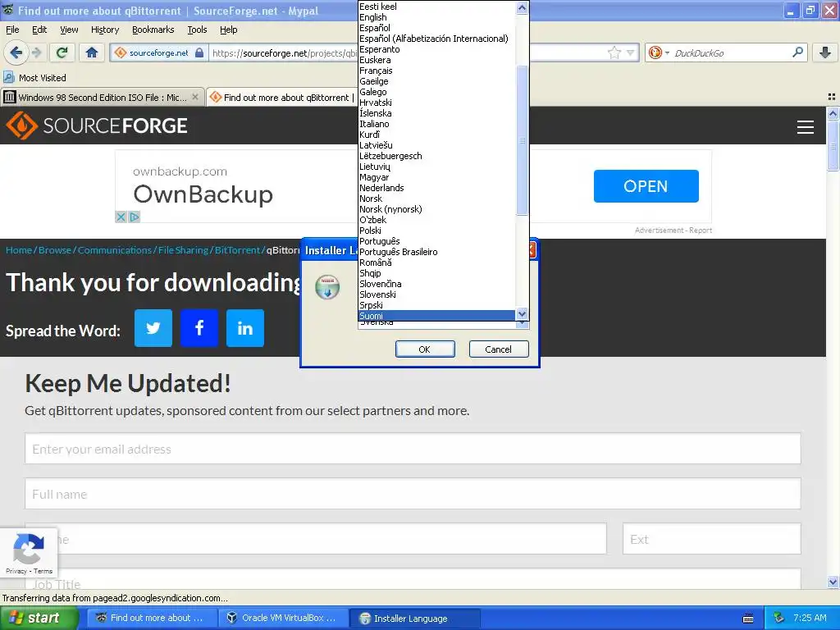
Task: Click the page scrollbar down arrow
Action: pos(833,582)
